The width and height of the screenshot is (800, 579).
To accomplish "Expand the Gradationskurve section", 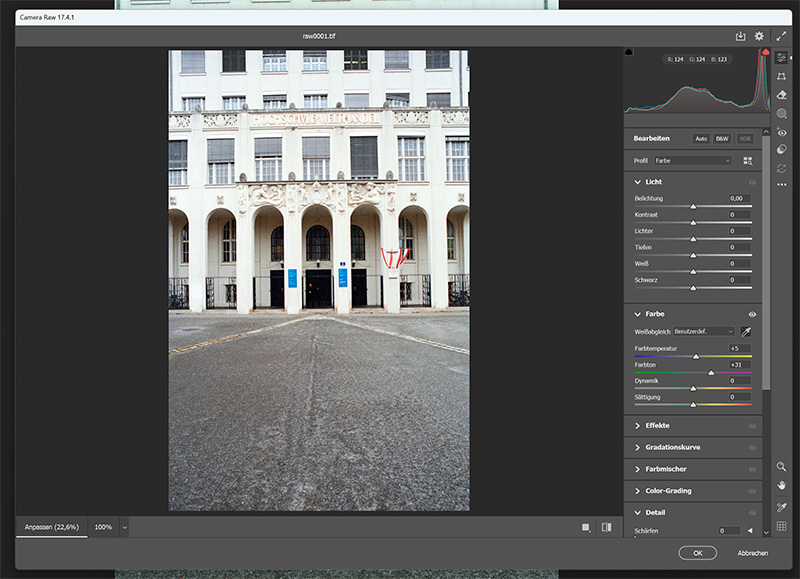I will (637, 447).
